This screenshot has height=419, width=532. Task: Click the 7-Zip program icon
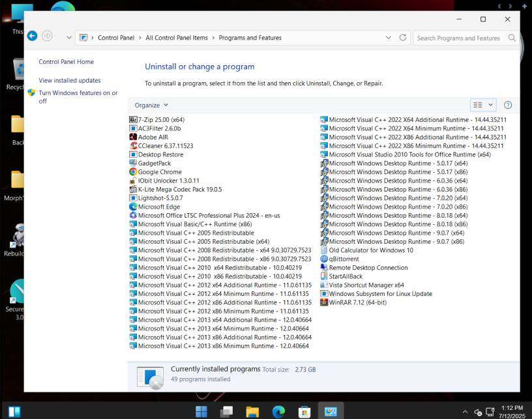(x=133, y=120)
